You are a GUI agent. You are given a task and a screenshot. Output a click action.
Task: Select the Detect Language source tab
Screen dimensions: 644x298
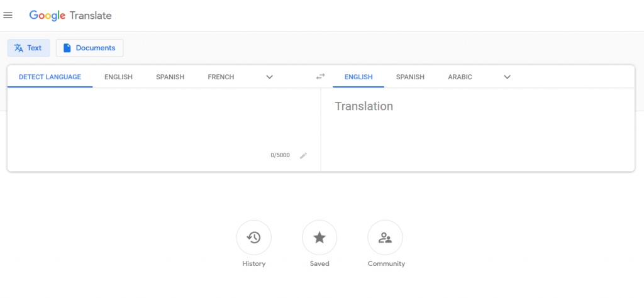tap(50, 77)
